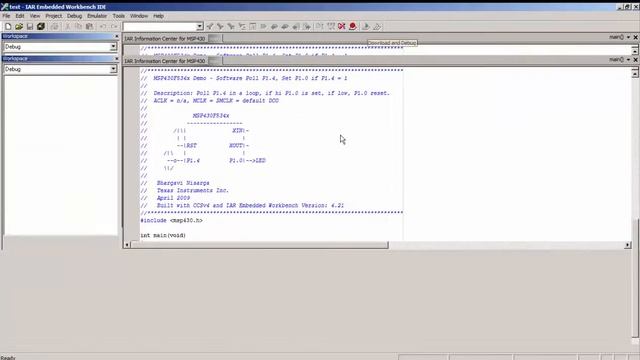The image size is (640, 360).
Task: Click Debug without Downloading icon
Action: (x=377, y=27)
